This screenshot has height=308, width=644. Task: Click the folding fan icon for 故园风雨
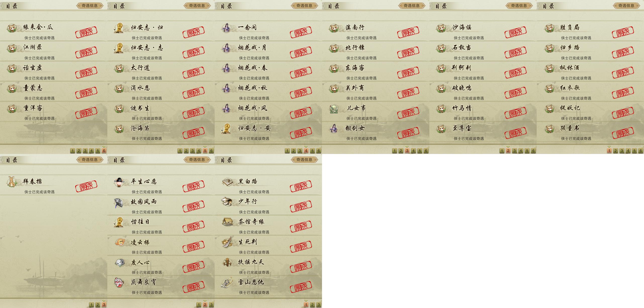(x=119, y=203)
